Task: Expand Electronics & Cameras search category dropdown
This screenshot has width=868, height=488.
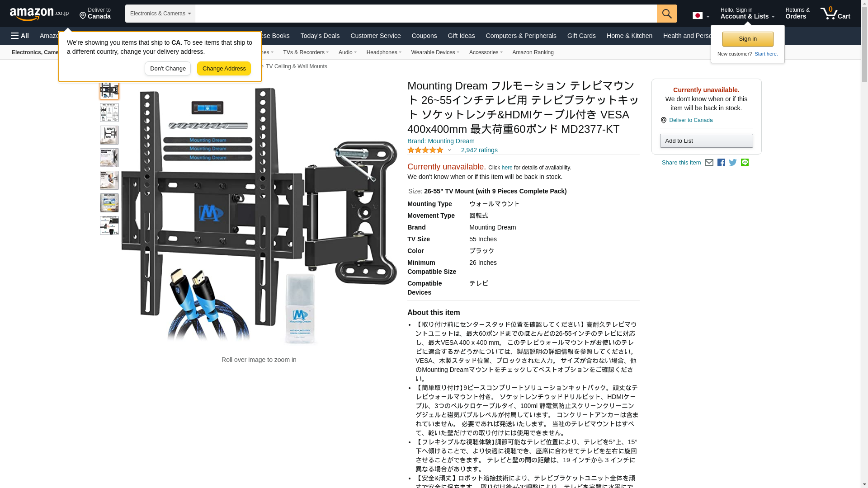Action: tap(160, 14)
